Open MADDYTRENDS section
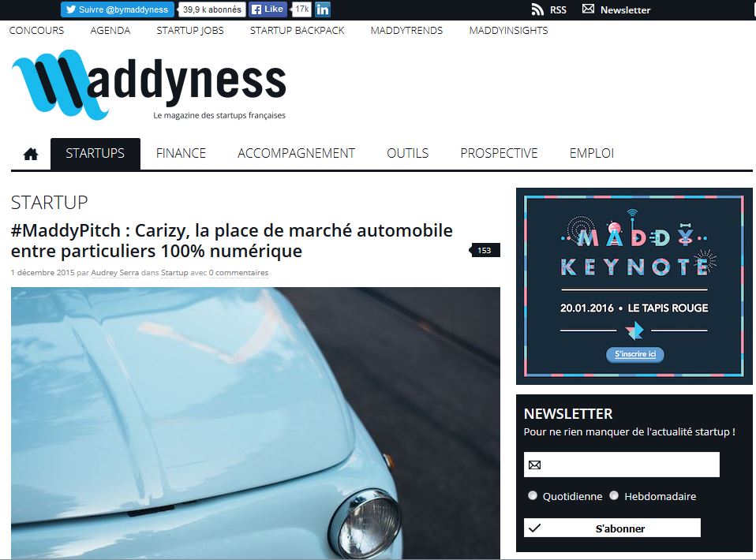Image resolution: width=756 pixels, height=560 pixels. pyautogui.click(x=406, y=30)
